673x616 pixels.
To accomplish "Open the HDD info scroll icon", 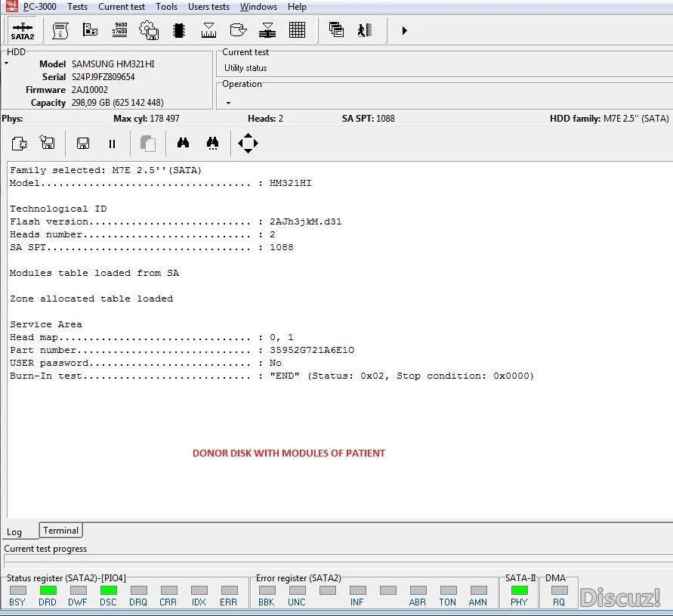I will 60,31.
